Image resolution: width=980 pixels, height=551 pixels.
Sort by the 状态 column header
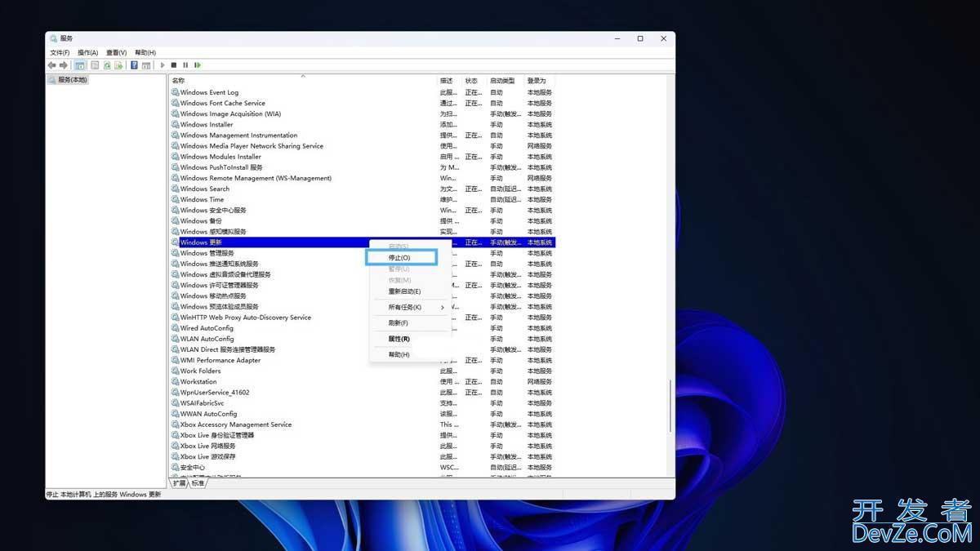pyautogui.click(x=474, y=81)
